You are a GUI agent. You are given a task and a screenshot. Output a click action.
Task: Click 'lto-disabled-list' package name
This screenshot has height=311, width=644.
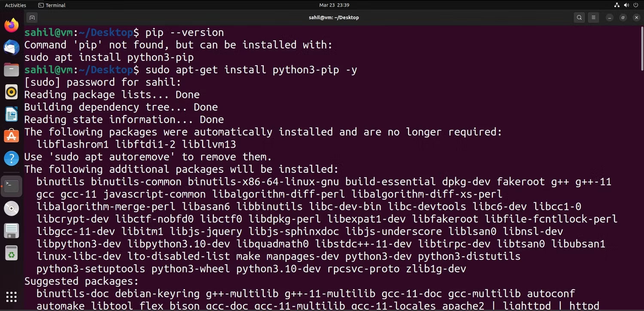coord(178,257)
